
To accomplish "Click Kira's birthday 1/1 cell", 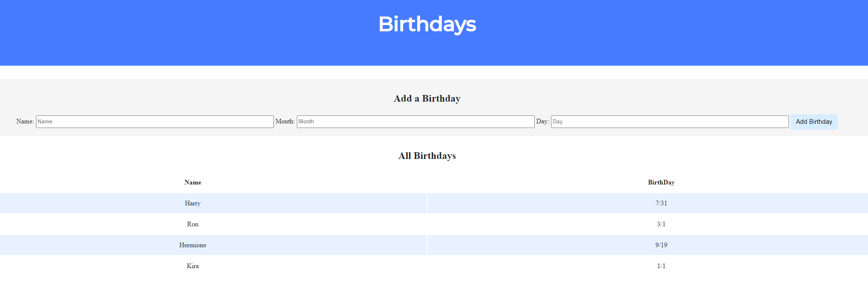I will 661,266.
